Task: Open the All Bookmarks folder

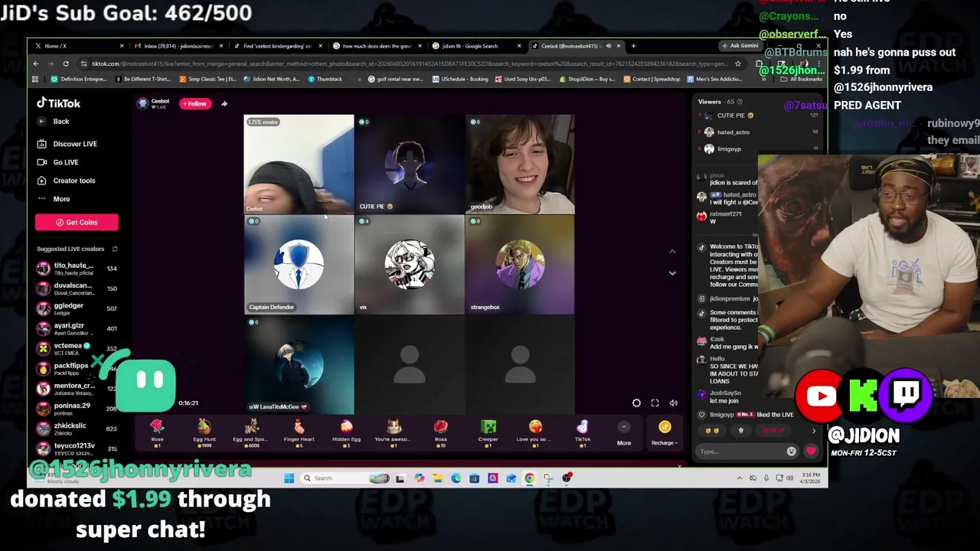Action: click(802, 79)
